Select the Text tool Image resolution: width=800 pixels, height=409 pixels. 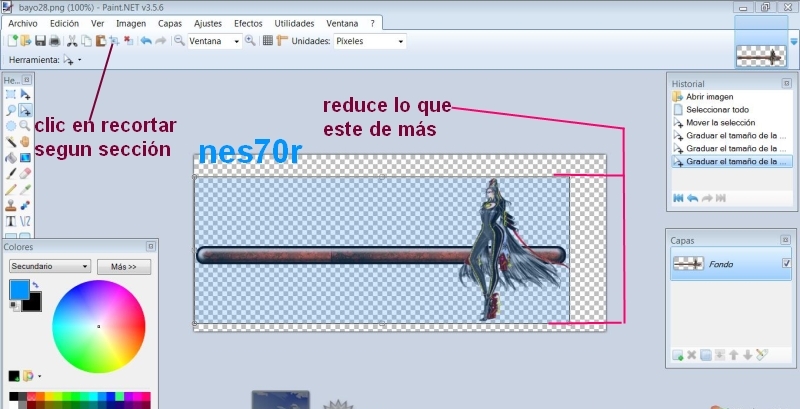[10, 221]
